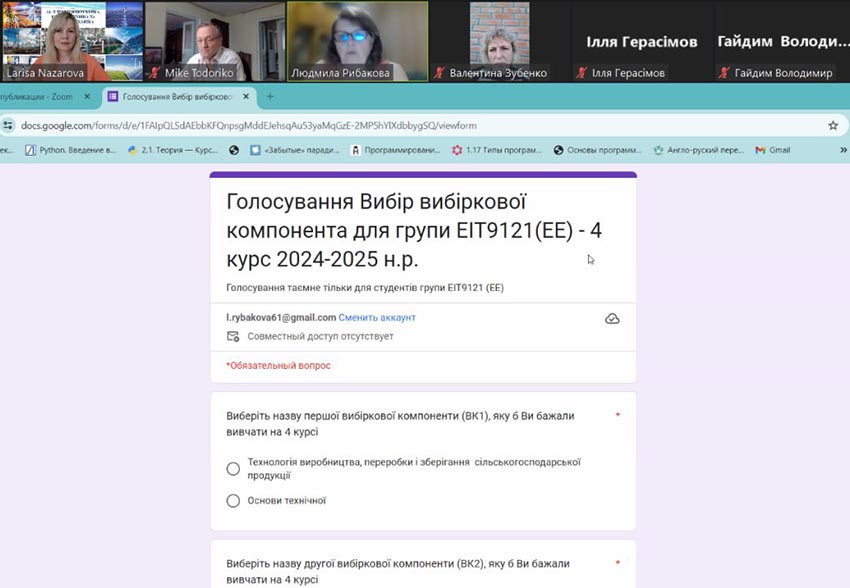Click the site info icon in address bar
The width and height of the screenshot is (850, 588).
click(8, 125)
